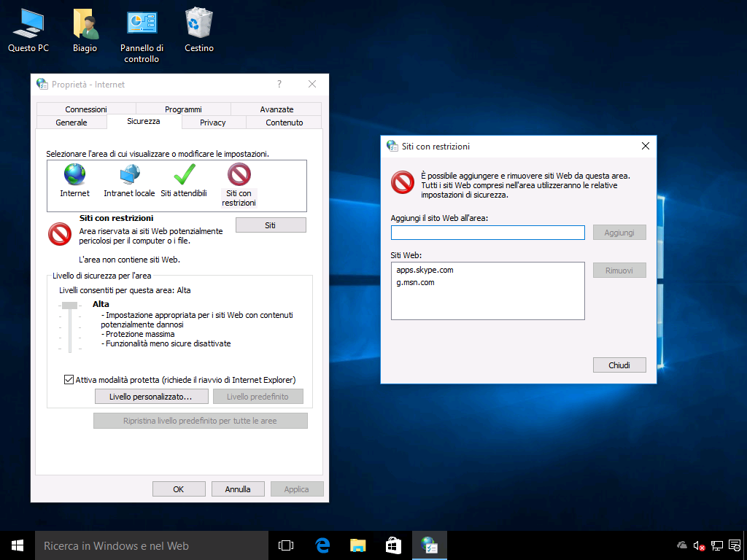Click the Aggiungi button
This screenshot has width=747, height=560.
(619, 233)
